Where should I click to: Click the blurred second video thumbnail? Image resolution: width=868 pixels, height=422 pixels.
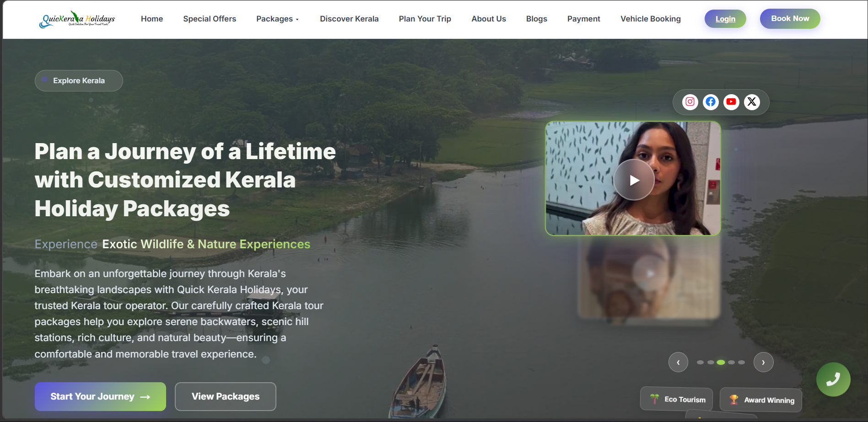tap(649, 277)
